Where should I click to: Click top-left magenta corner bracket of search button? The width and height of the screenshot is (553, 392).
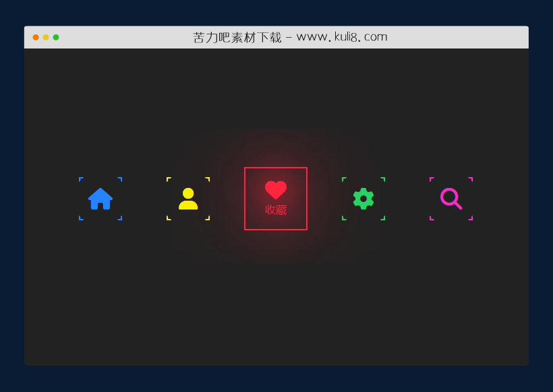[431, 178]
